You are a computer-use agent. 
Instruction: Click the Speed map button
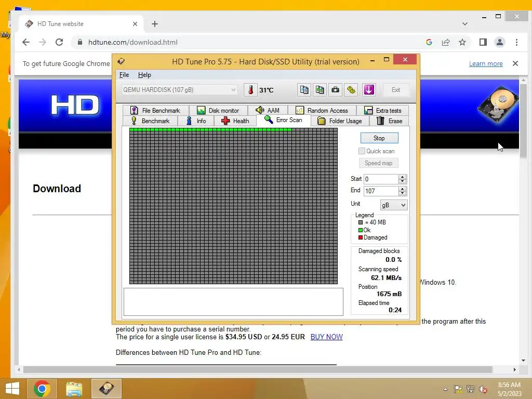(x=378, y=163)
